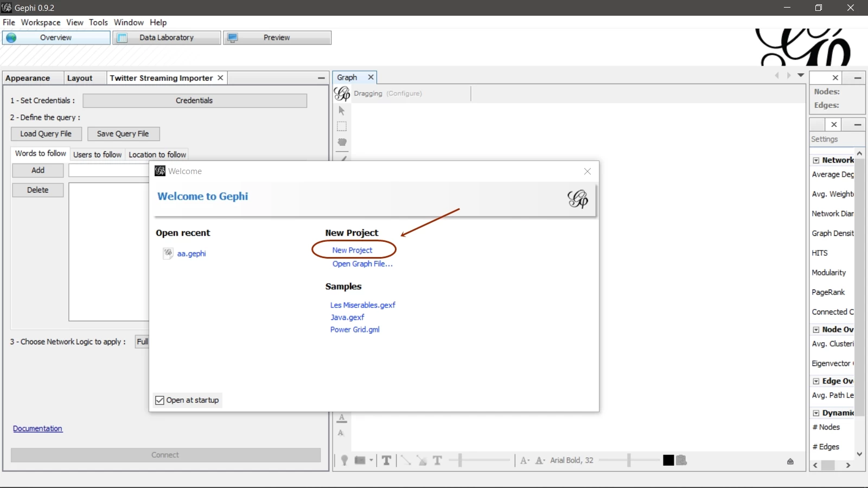Click the Credentials button
The image size is (868, 488).
[x=195, y=100]
